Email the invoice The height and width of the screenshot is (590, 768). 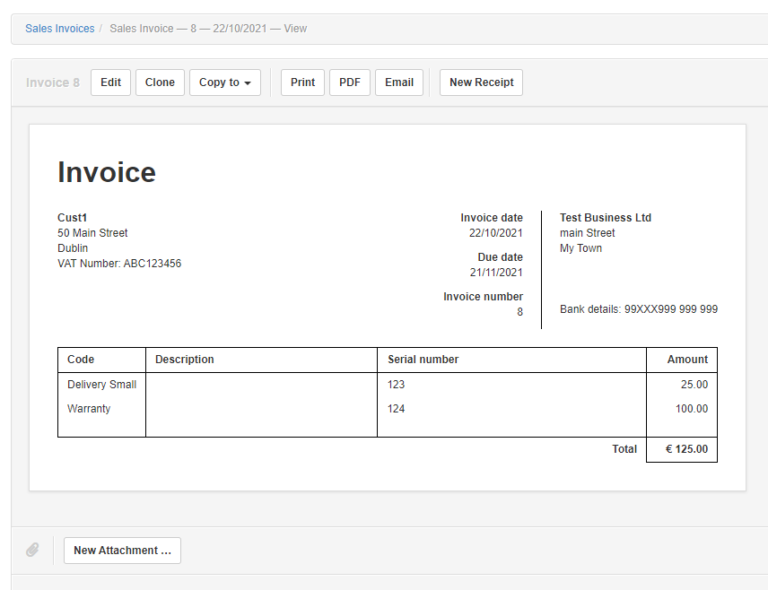[x=399, y=83]
